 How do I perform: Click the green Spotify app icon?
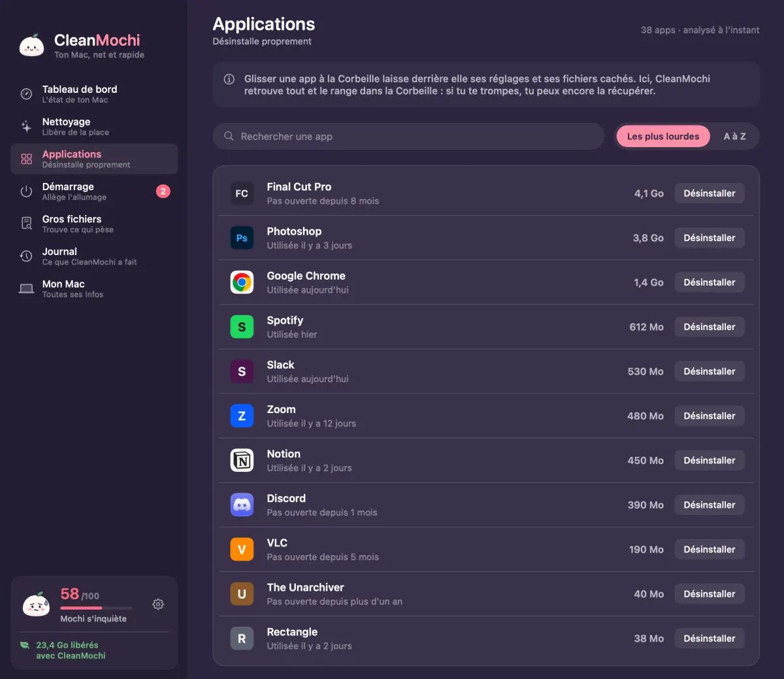tap(242, 327)
